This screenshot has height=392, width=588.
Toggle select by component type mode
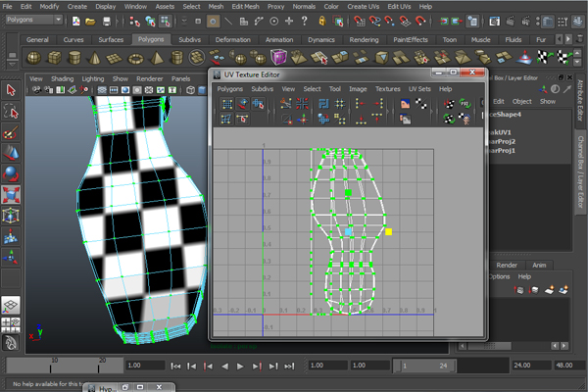pos(166,22)
